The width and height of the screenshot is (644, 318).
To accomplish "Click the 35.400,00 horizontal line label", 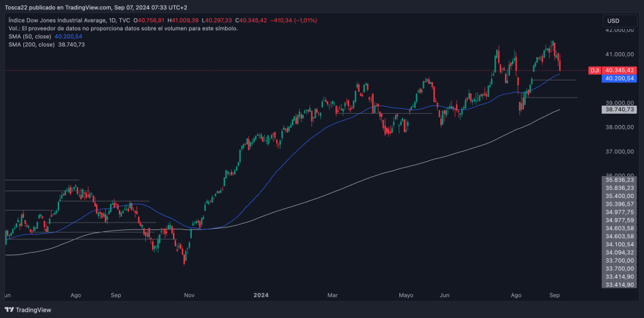I will (x=620, y=195).
